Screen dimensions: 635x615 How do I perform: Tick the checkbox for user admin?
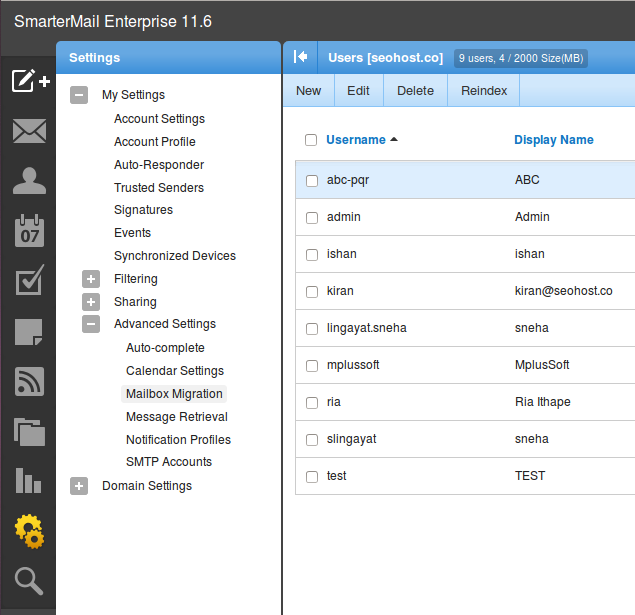pyautogui.click(x=312, y=218)
